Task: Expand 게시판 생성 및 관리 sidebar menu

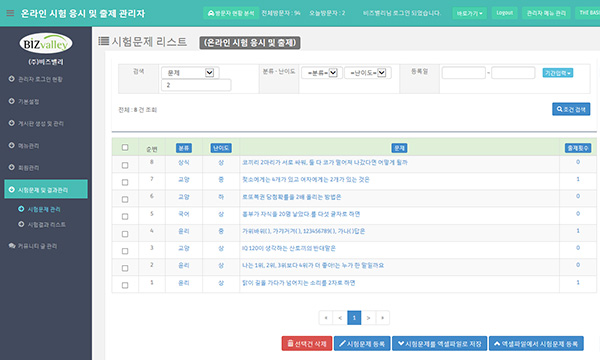Action: point(41,124)
